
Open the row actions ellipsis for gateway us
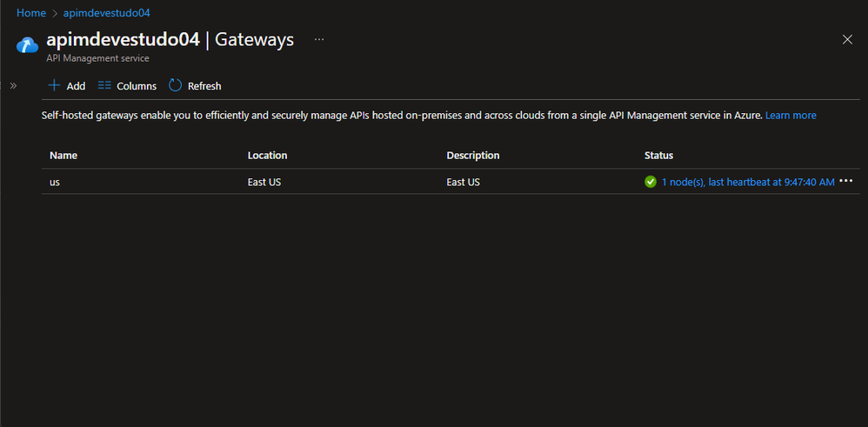(846, 181)
